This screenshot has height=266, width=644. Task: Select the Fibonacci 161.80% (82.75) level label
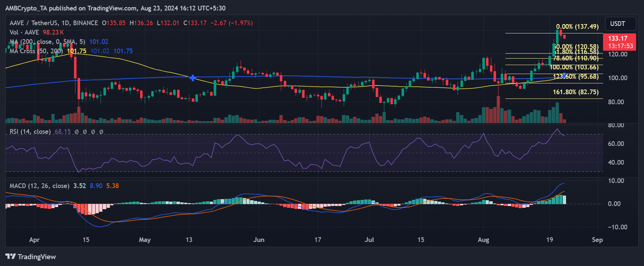pyautogui.click(x=576, y=92)
